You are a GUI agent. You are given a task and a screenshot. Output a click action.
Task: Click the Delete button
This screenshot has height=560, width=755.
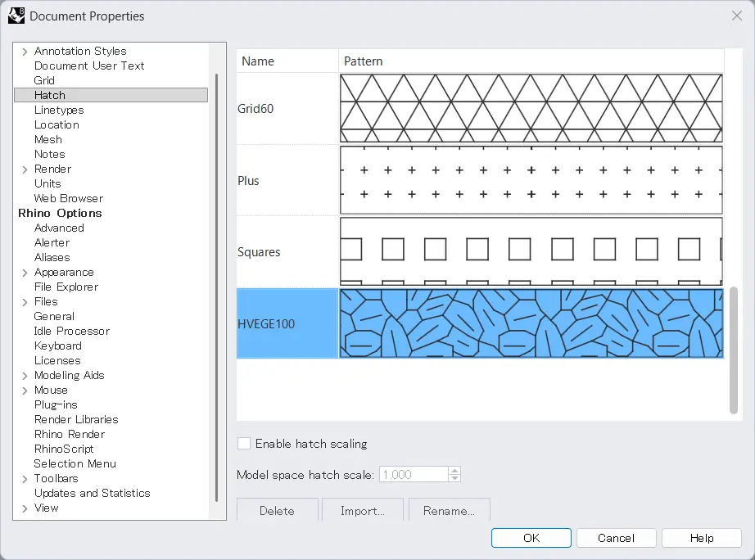coord(277,511)
